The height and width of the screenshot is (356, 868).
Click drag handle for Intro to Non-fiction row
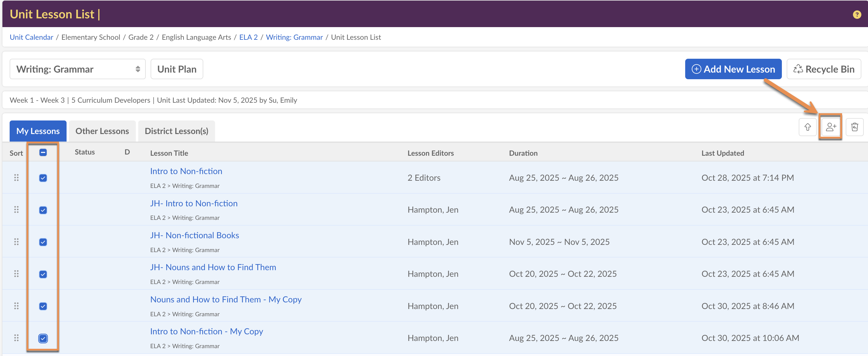pyautogui.click(x=16, y=178)
